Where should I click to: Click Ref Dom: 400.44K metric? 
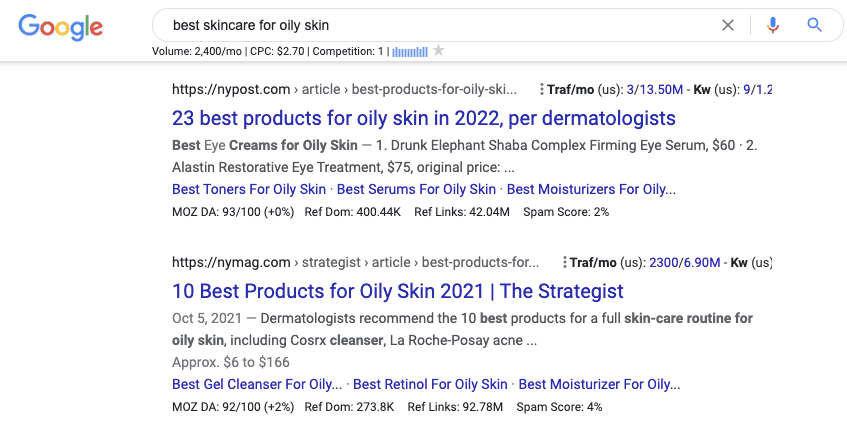(x=353, y=212)
